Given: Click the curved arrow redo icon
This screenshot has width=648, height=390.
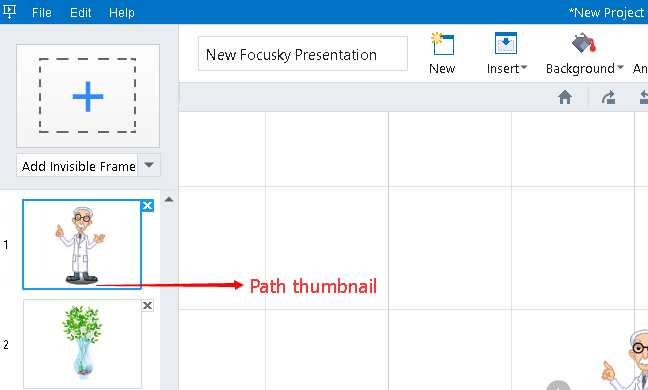Looking at the screenshot, I should tap(608, 98).
